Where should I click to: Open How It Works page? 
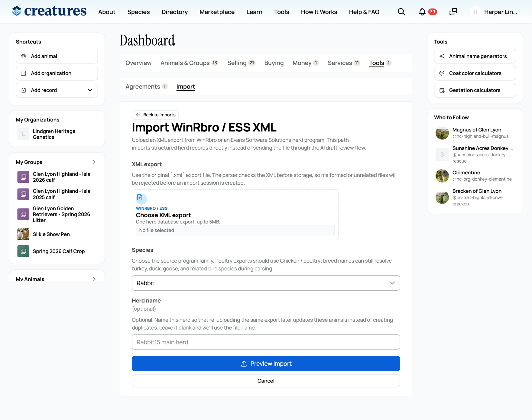[x=319, y=12]
